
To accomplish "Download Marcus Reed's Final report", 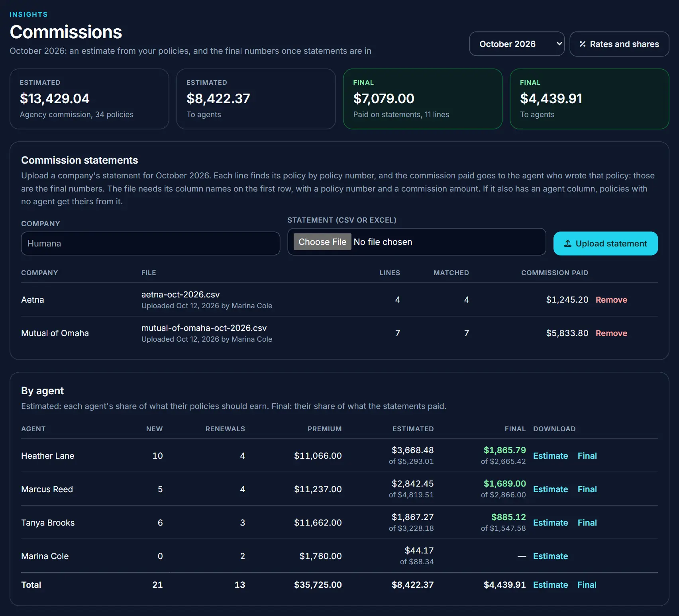I will tap(587, 489).
